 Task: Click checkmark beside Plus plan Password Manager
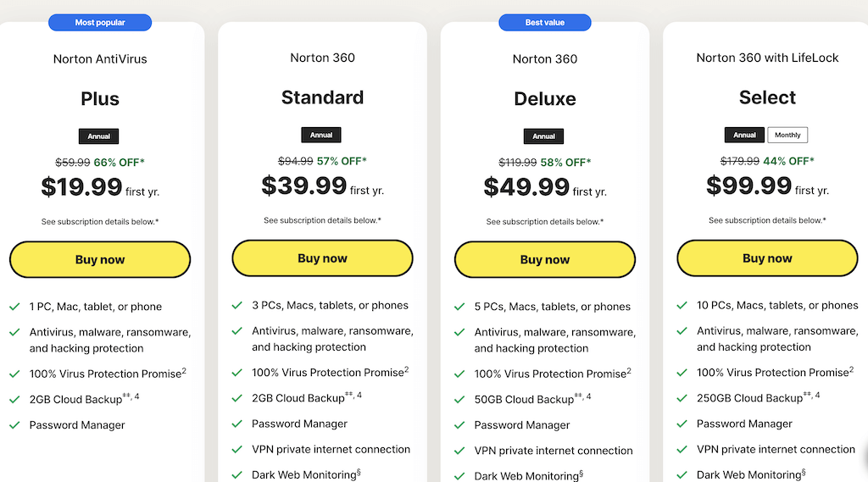[14, 425]
